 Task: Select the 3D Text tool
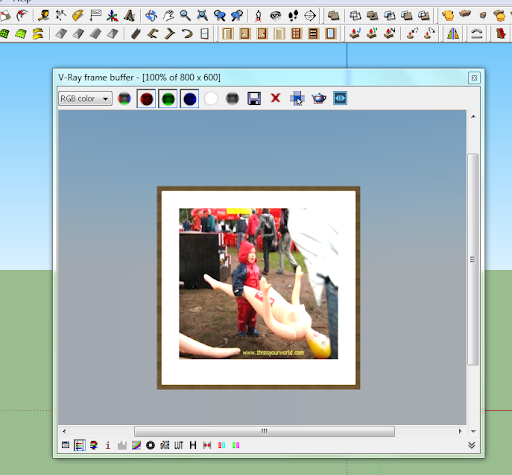coord(130,15)
